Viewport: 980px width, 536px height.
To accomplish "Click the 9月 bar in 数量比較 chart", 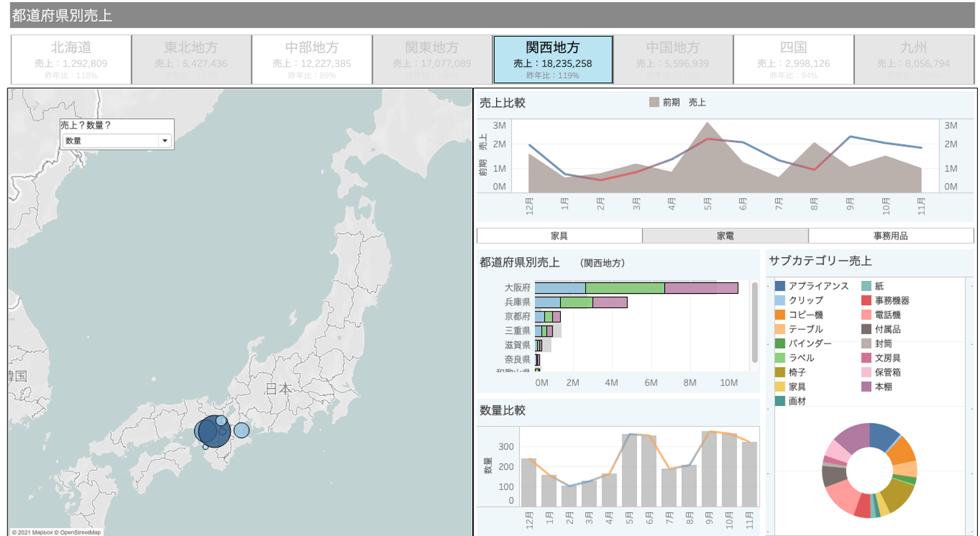I will coord(710,469).
